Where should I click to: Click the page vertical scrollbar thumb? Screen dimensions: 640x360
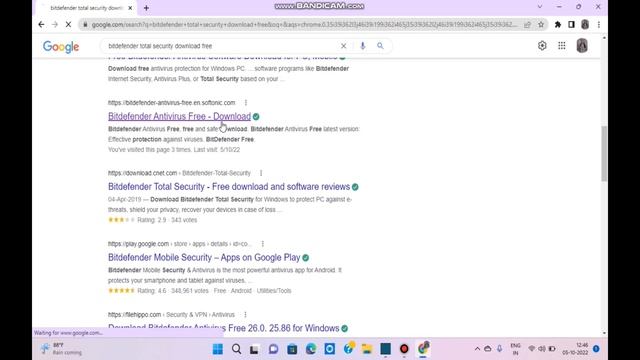604,153
